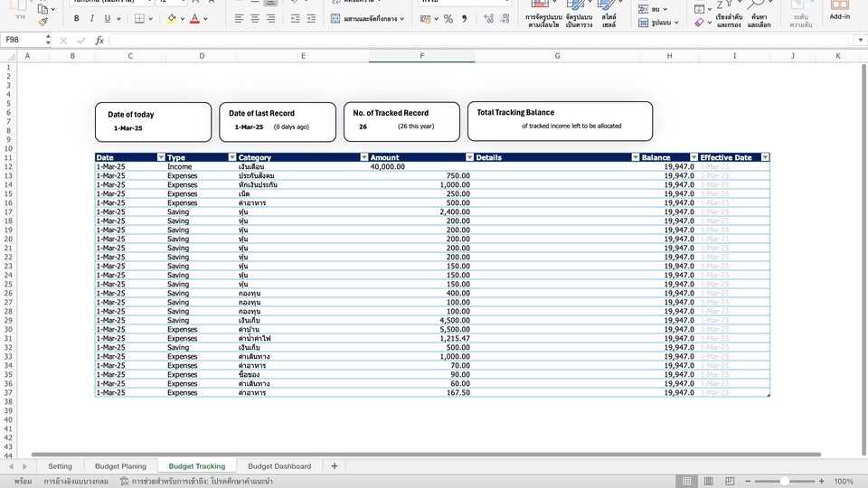
Task: Add a new sheet with plus button
Action: [334, 466]
